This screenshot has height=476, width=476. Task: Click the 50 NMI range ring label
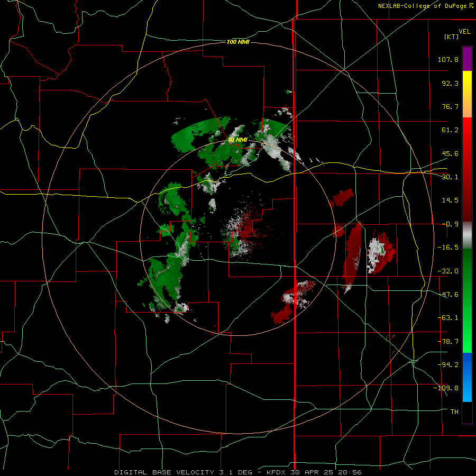[237, 140]
